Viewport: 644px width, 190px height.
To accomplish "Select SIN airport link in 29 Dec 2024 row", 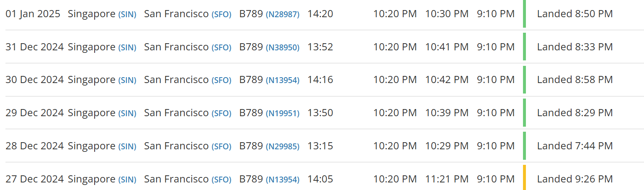I will point(127,113).
